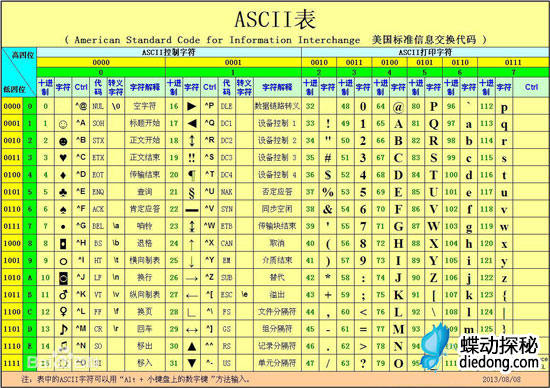Viewport: 550px width, 388px height.
Task: Select the single music note for decimal 13
Action: click(63, 329)
